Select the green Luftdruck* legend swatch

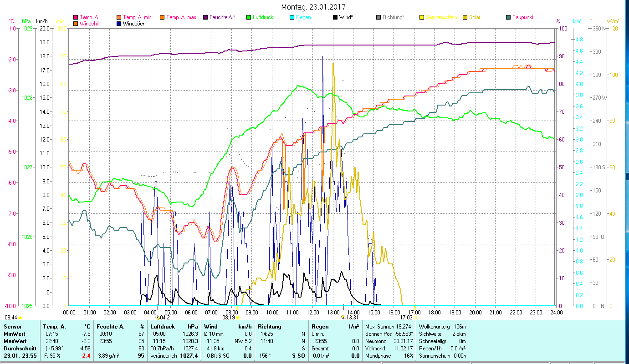pyautogui.click(x=249, y=18)
